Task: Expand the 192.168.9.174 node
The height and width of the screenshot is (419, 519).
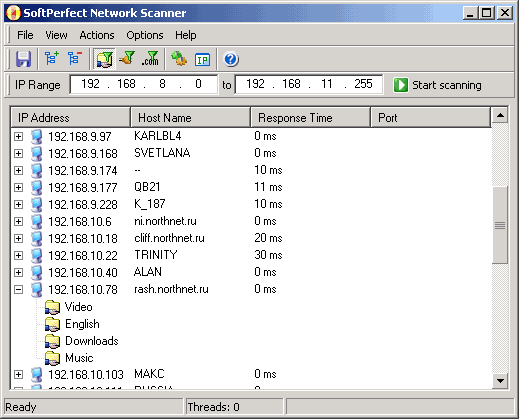Action: click(19, 170)
